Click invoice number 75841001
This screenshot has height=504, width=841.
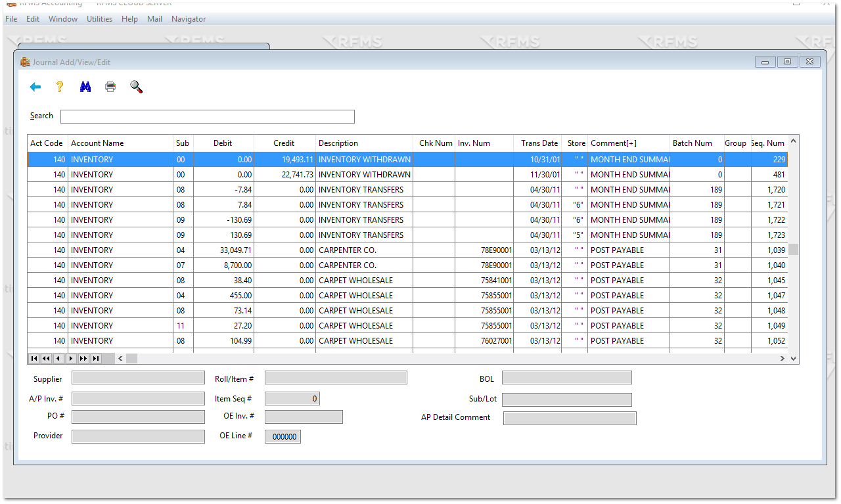click(484, 281)
